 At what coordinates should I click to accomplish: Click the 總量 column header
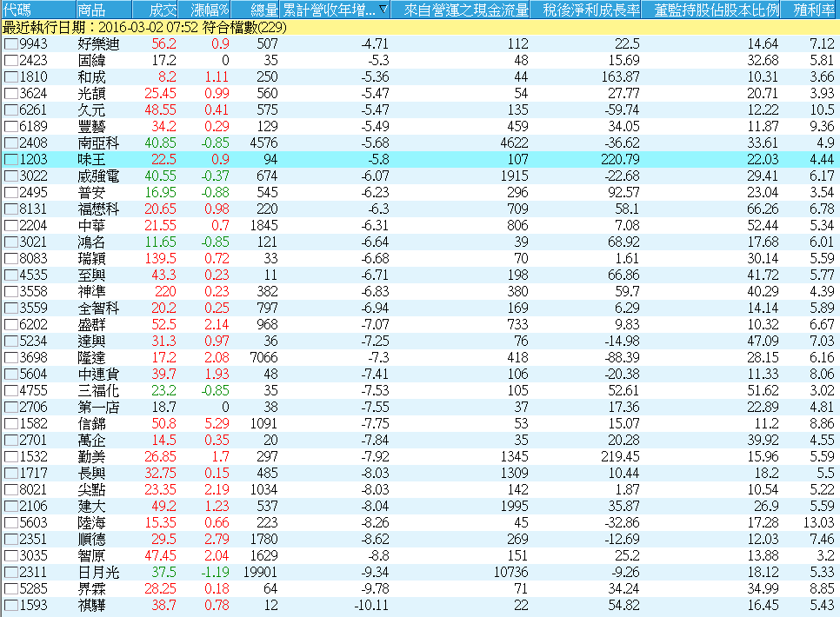256,9
